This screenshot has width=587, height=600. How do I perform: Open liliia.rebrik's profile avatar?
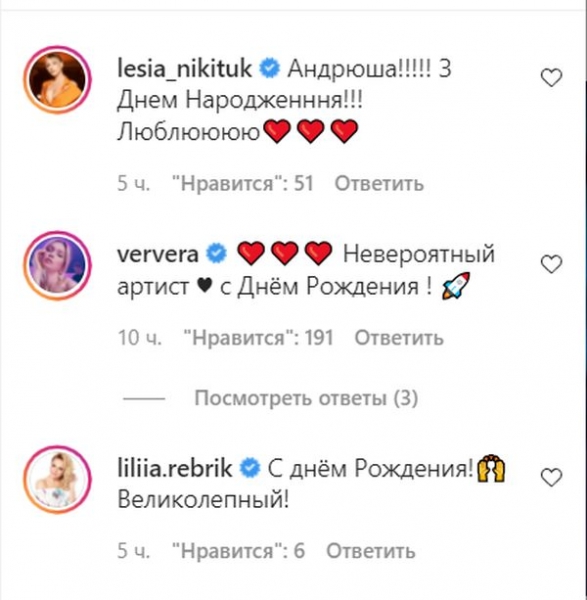(x=57, y=479)
